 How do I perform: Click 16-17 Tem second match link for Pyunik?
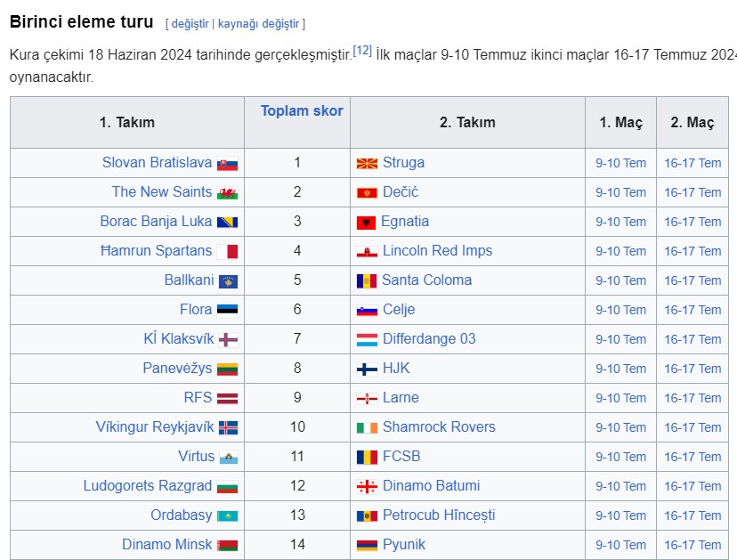[692, 545]
